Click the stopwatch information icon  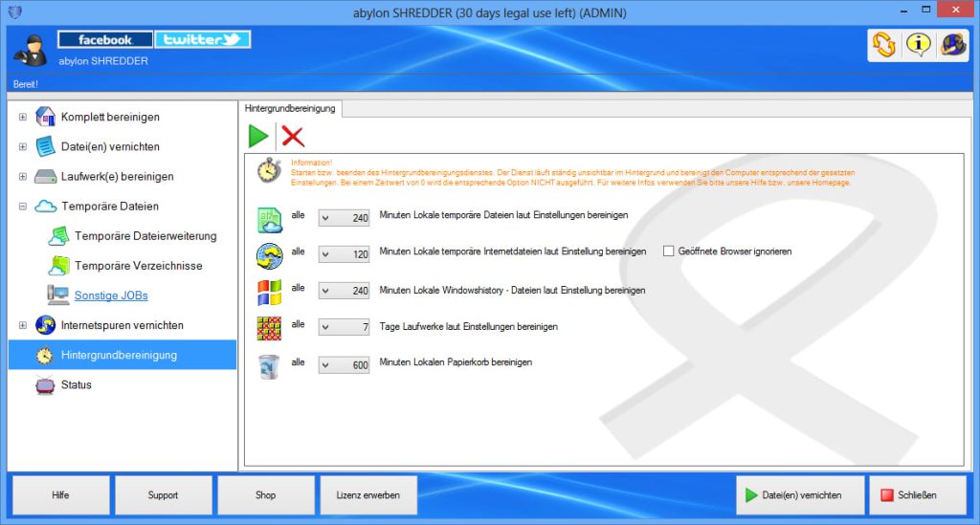tap(269, 170)
